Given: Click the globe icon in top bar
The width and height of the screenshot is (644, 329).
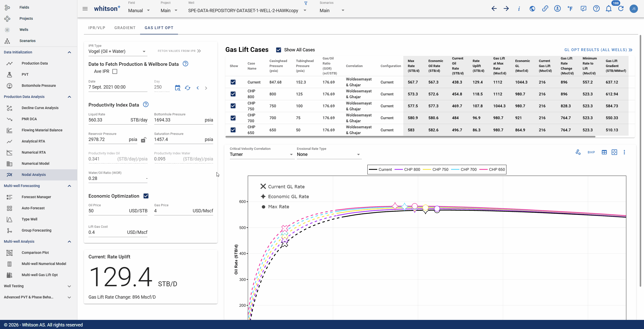Looking at the screenshot, I should tap(532, 9).
